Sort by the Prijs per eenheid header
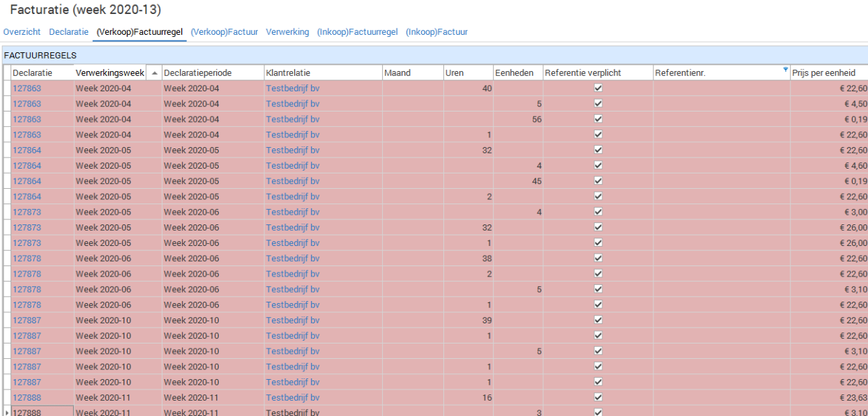 (x=823, y=73)
